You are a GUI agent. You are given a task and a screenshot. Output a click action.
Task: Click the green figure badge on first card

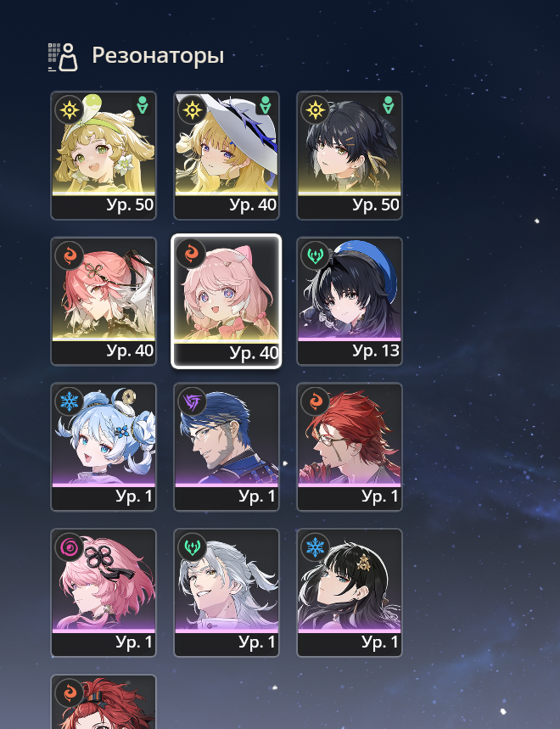coord(143,105)
